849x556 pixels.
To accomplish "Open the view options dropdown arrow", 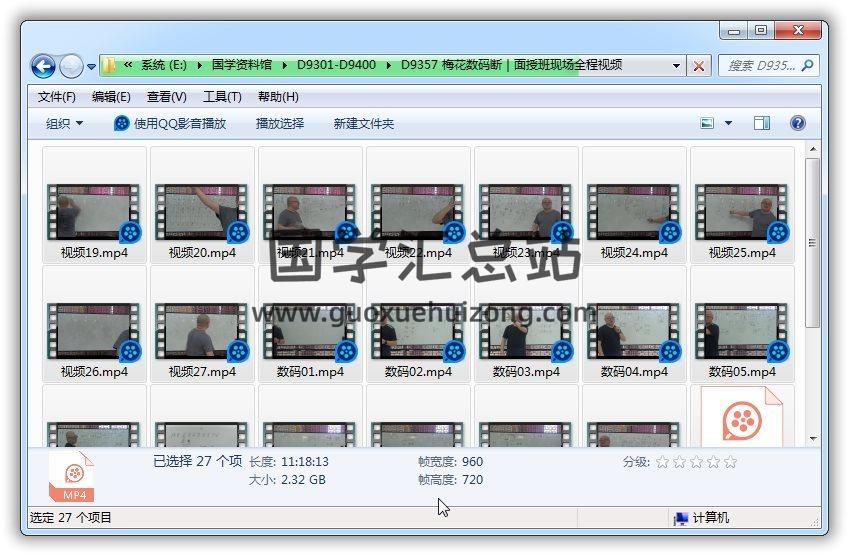I will coord(728,124).
